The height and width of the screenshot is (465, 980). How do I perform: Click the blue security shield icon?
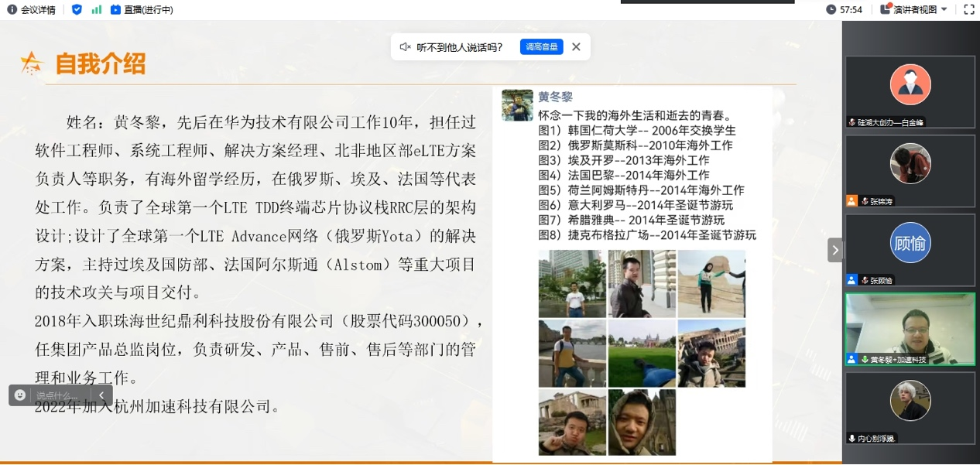coord(77,10)
